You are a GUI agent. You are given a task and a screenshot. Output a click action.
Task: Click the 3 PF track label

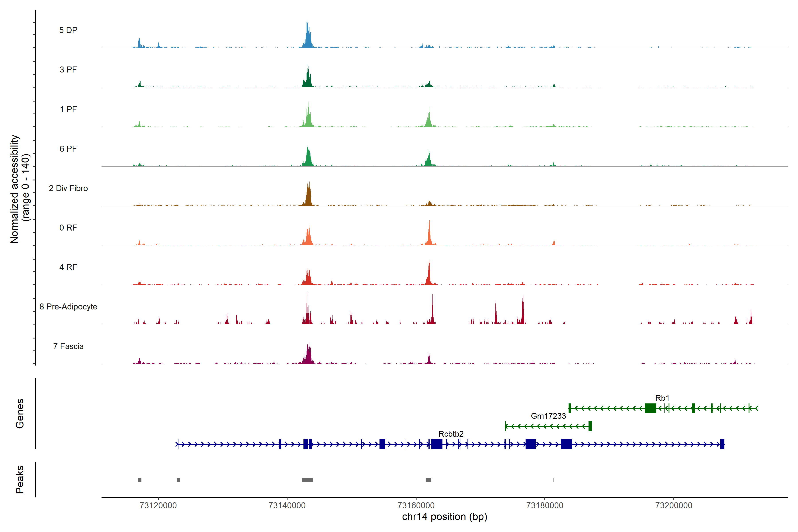click(68, 70)
